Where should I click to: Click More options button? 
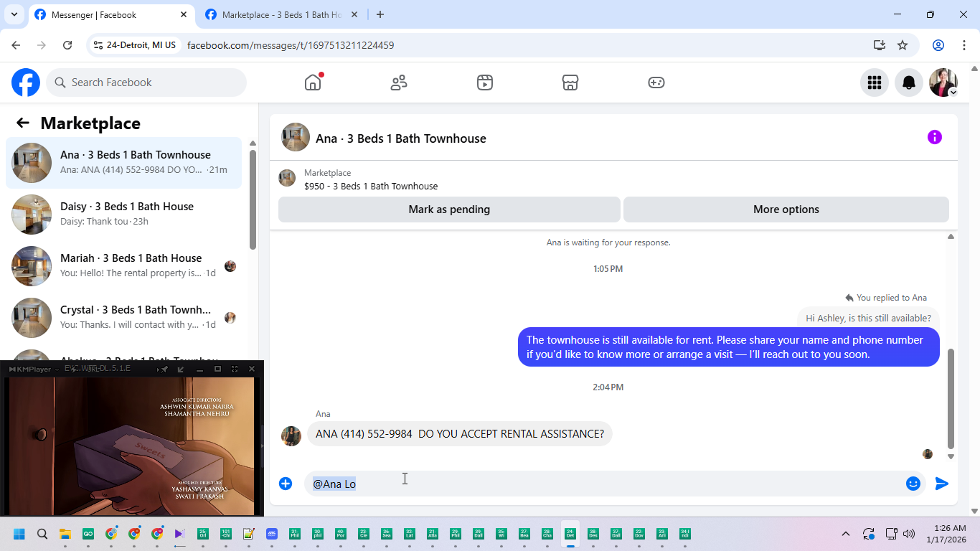coord(786,209)
